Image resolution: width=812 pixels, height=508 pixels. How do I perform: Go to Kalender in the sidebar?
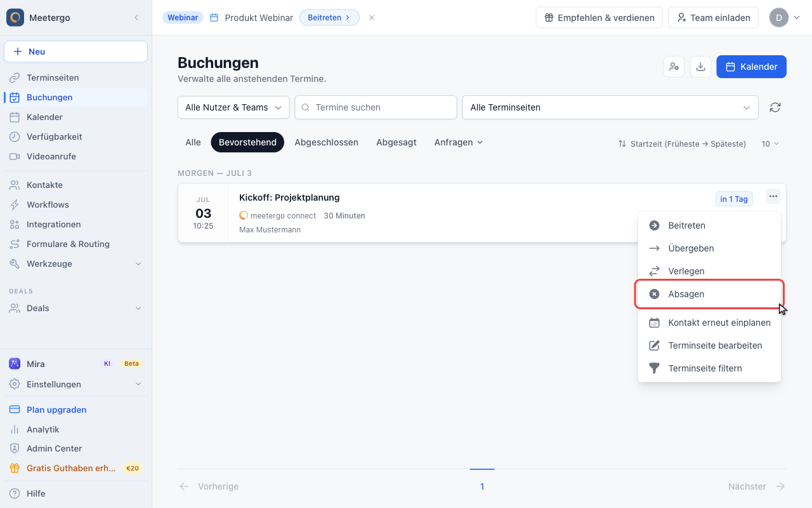[x=75, y=117]
